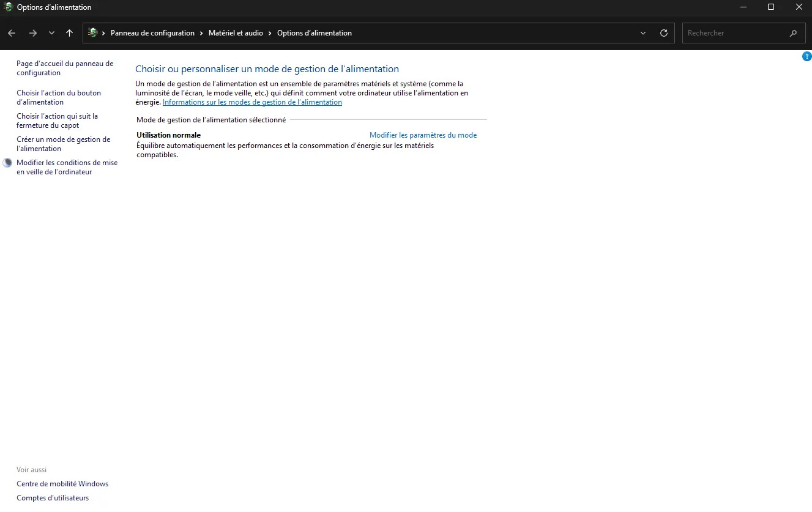Image resolution: width=812 pixels, height=512 pixels.
Task: Click the forward navigation arrow
Action: (x=33, y=33)
